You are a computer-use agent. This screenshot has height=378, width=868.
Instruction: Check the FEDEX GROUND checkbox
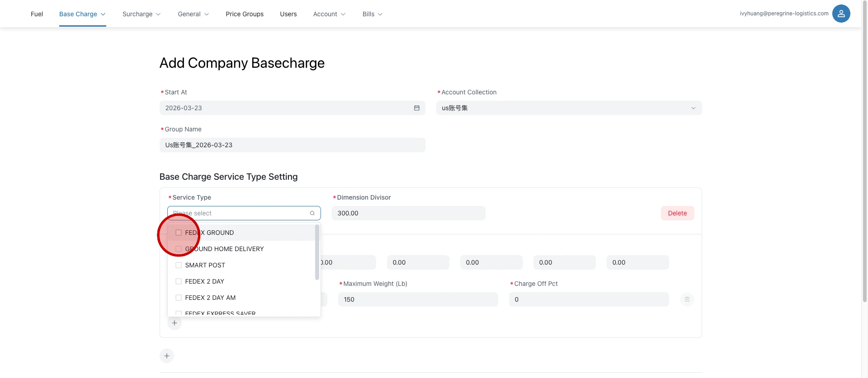[x=179, y=233]
